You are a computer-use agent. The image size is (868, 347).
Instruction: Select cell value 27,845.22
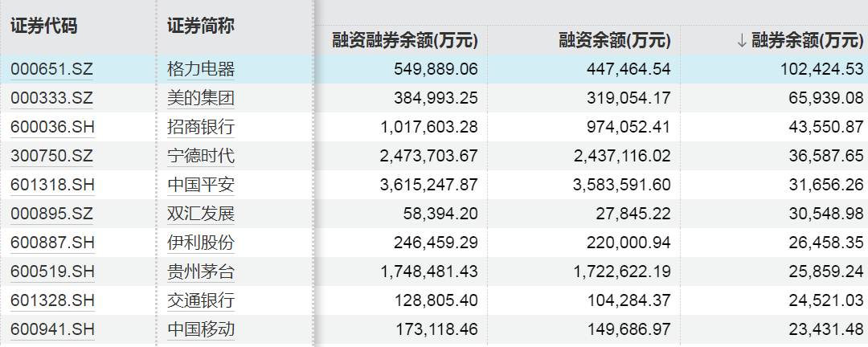pyautogui.click(x=633, y=214)
